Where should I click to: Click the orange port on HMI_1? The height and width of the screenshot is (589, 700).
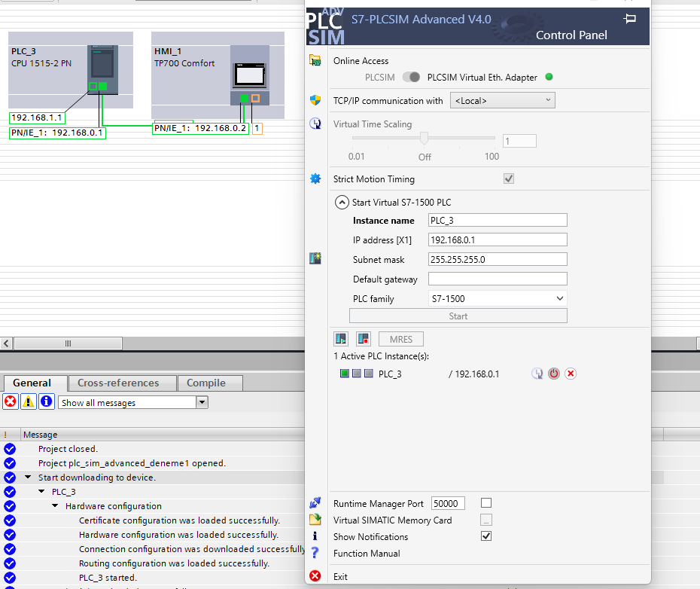(255, 99)
